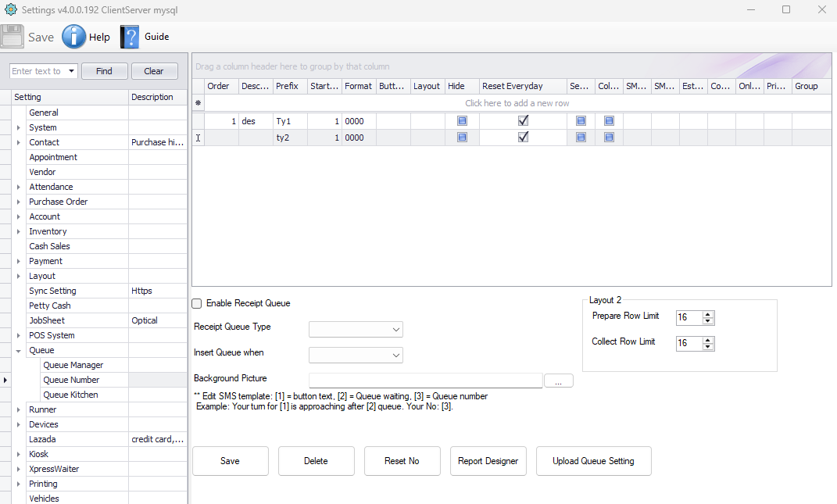Click the 'Ty1' prefix cell
Screen dimensions: 837x504
290,121
